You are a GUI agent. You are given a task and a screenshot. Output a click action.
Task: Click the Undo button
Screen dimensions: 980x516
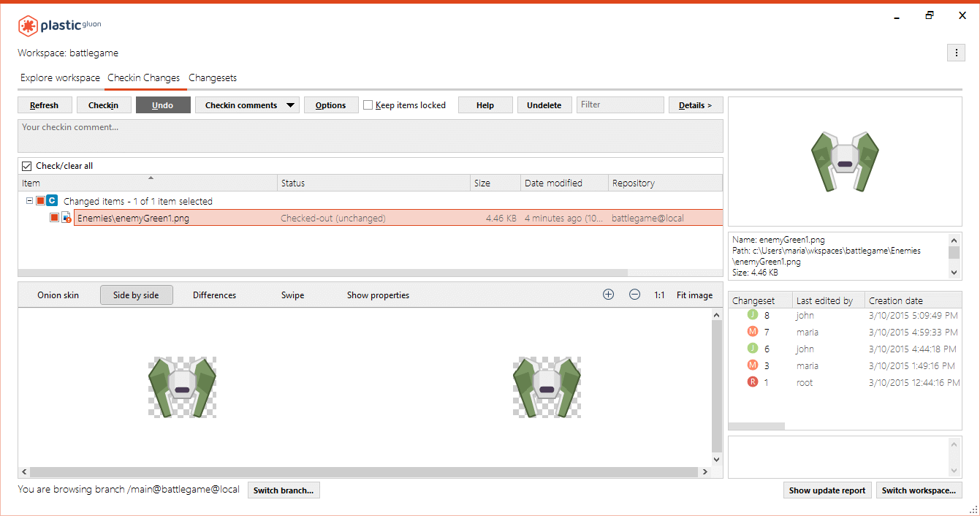tap(163, 105)
